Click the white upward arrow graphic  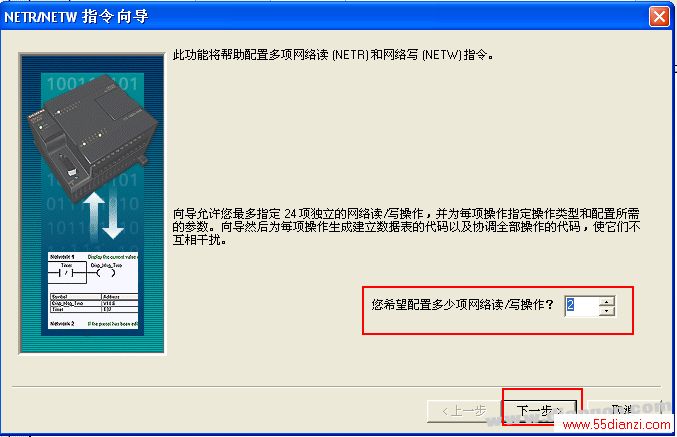pos(95,215)
